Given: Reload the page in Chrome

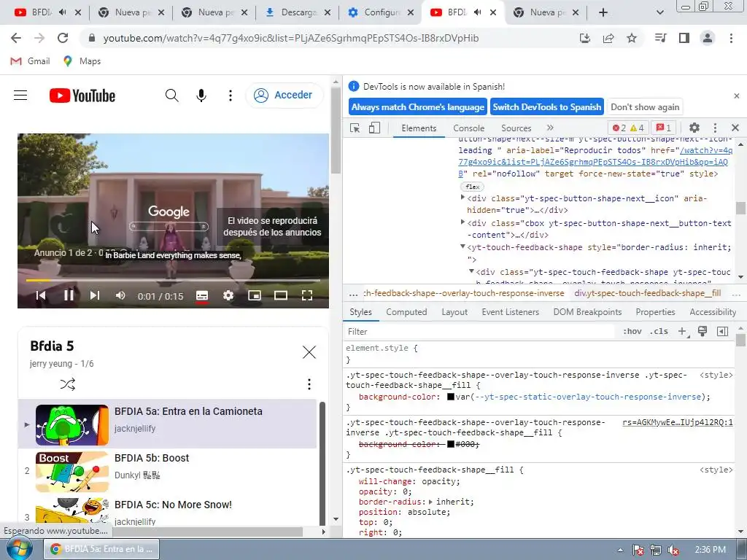Looking at the screenshot, I should point(63,38).
